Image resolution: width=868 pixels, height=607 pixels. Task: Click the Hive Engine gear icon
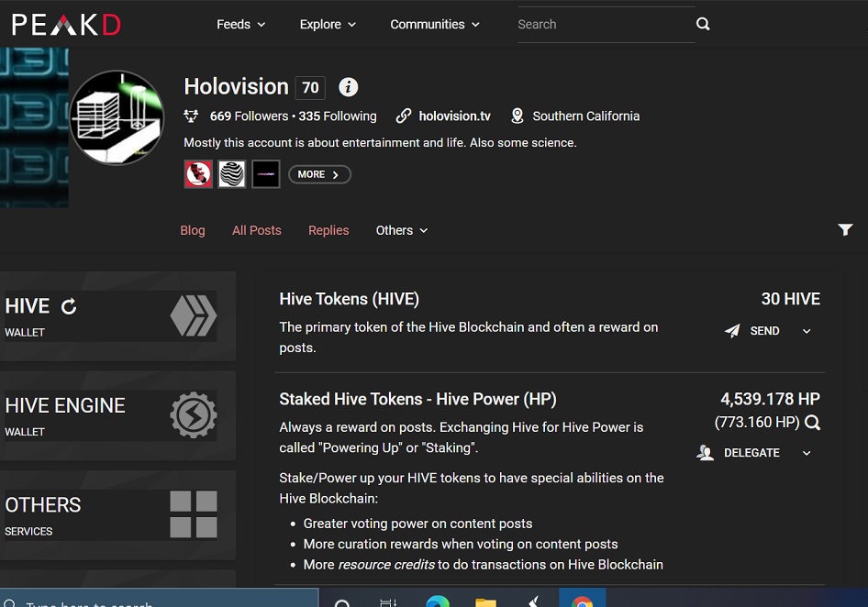coord(194,415)
